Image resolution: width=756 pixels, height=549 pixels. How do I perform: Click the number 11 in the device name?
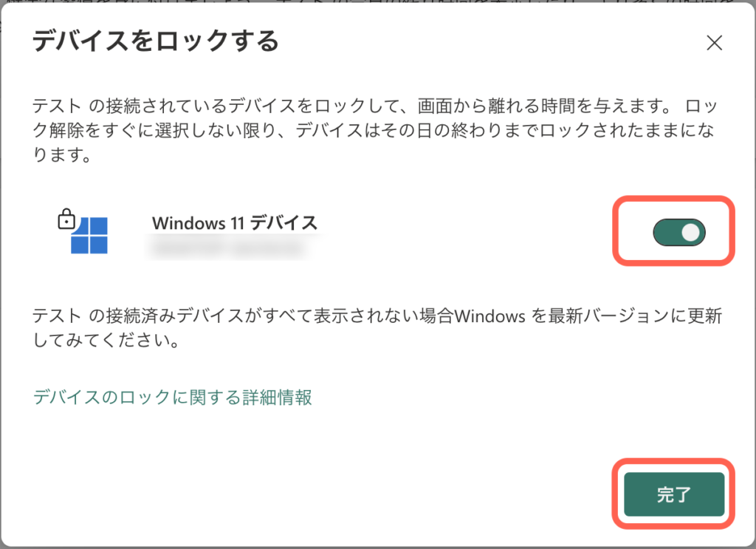click(x=237, y=223)
